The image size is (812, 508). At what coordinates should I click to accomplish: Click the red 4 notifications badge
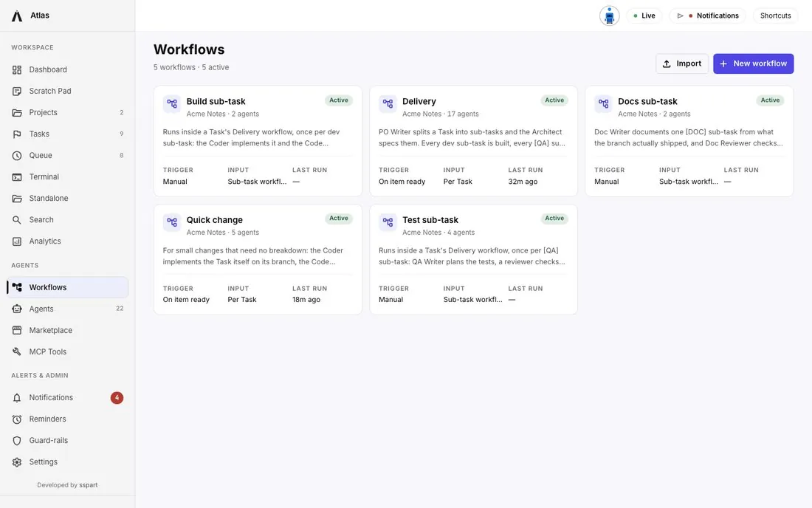pyautogui.click(x=117, y=398)
